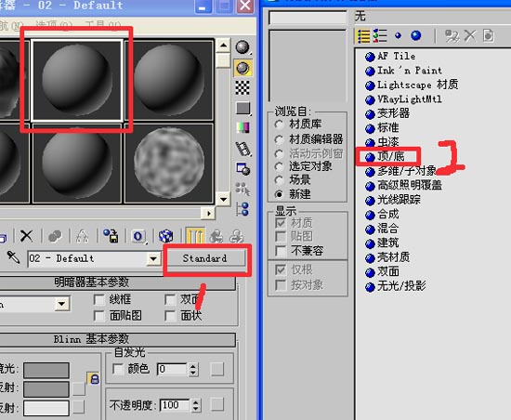Select the 场景 radio button
The height and width of the screenshot is (420, 511).
tap(279, 180)
